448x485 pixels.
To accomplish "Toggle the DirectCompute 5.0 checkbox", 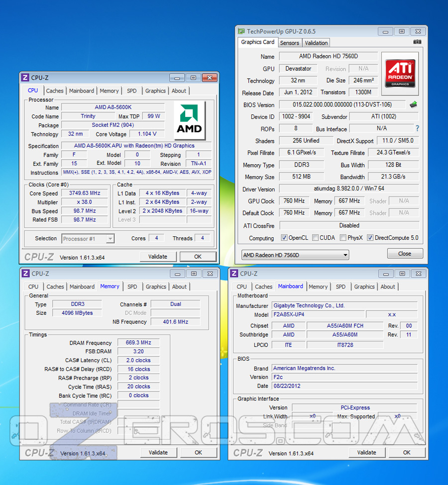I will (370, 238).
